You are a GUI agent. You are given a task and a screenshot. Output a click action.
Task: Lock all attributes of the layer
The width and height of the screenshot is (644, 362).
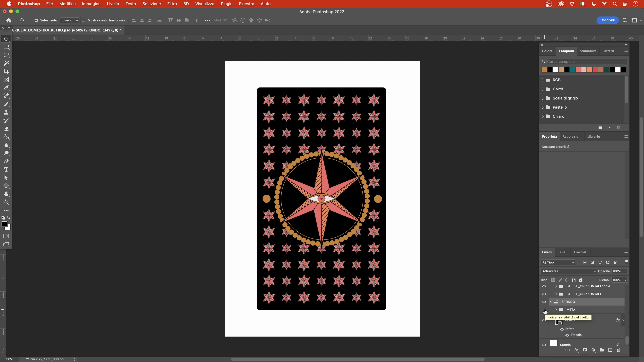[x=581, y=280]
